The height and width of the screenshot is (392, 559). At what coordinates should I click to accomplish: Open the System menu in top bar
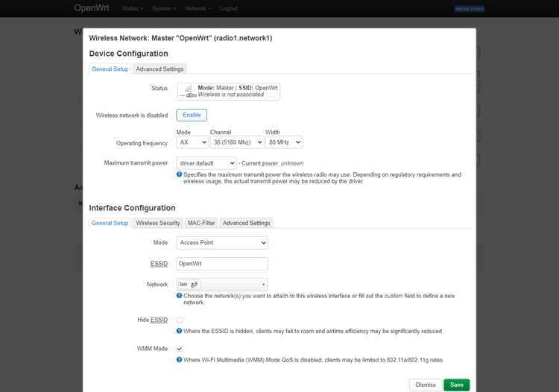(x=164, y=8)
